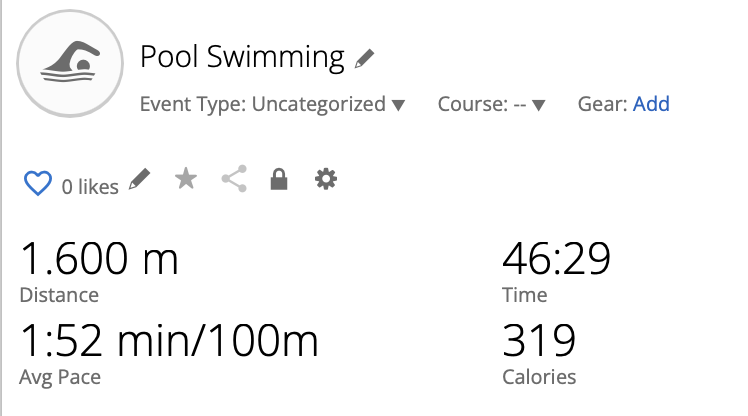Like the activity with the heart icon
Viewport: 748px width, 416px height.
click(38, 183)
